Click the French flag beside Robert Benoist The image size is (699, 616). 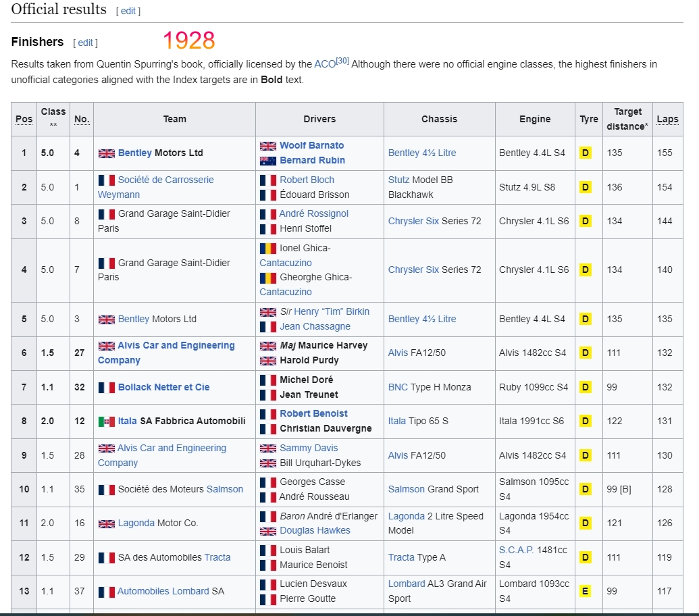click(268, 414)
